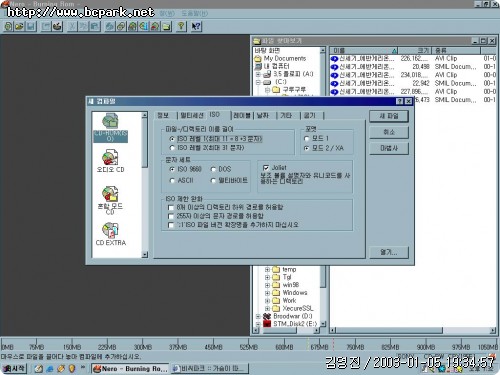Open the 레이블 tab

pyautogui.click(x=242, y=115)
